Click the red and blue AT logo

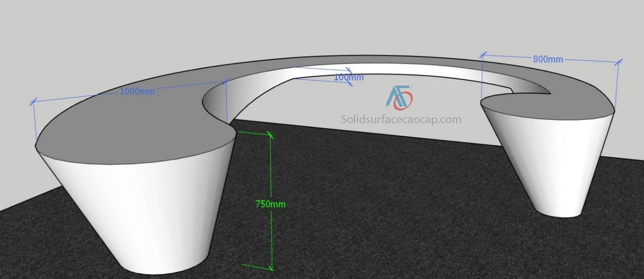click(399, 97)
